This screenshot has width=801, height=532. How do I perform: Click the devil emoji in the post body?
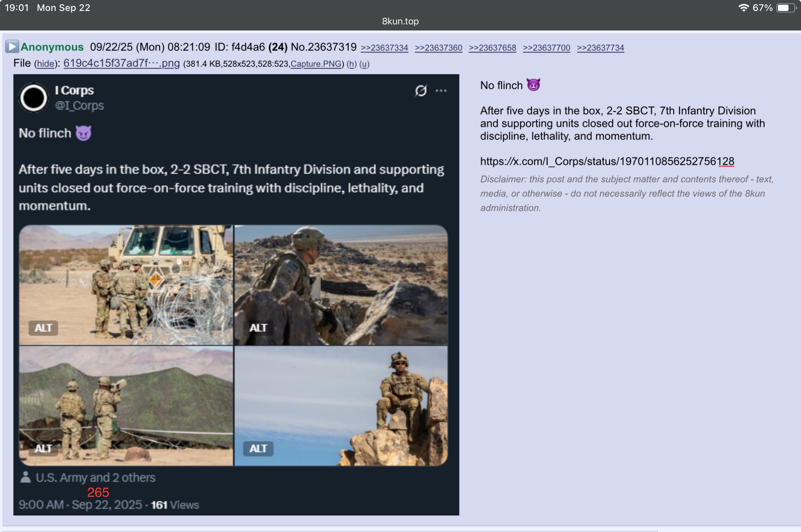[533, 85]
